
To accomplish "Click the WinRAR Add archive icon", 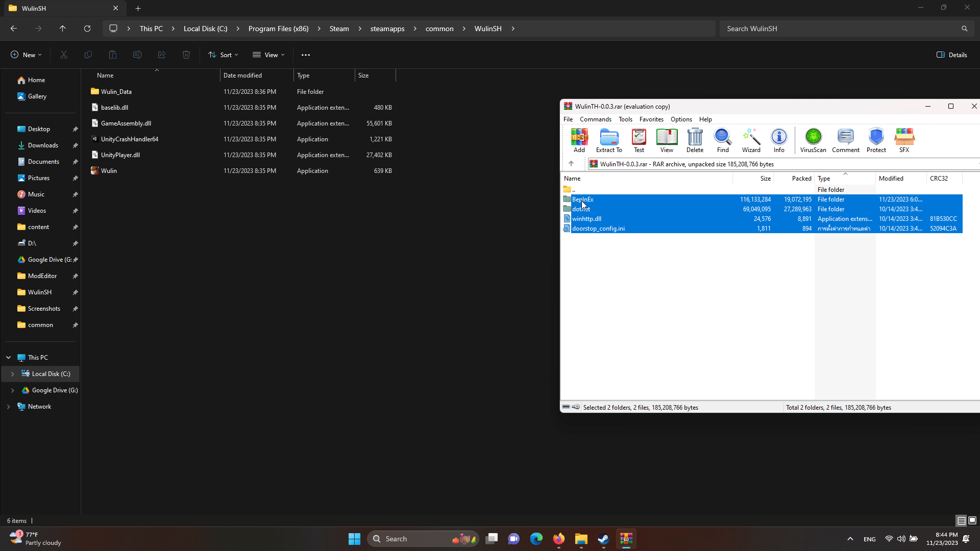I will click(x=579, y=140).
